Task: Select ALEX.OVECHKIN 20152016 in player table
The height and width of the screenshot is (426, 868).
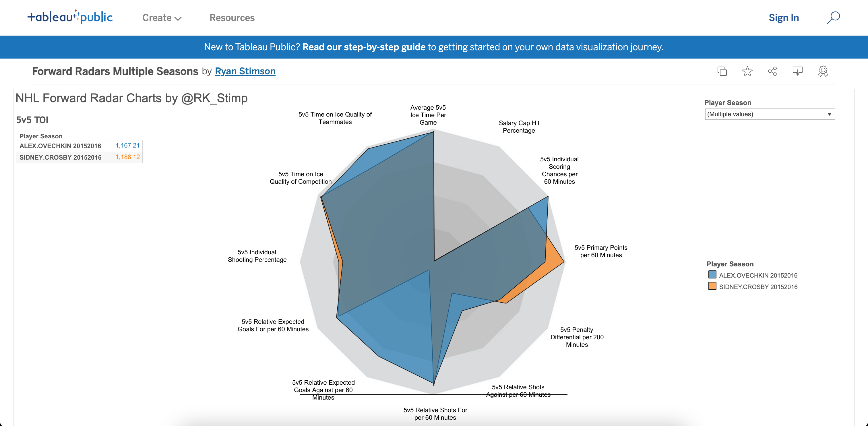Action: click(x=61, y=145)
